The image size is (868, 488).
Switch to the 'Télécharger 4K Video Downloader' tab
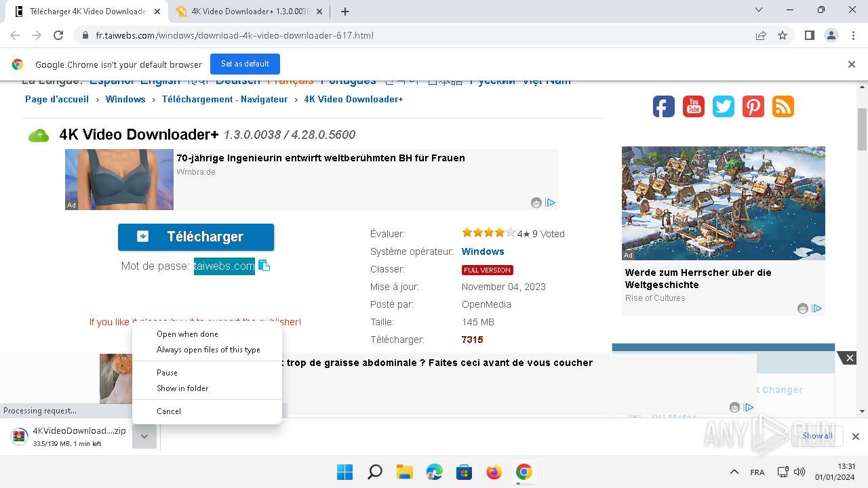[86, 12]
